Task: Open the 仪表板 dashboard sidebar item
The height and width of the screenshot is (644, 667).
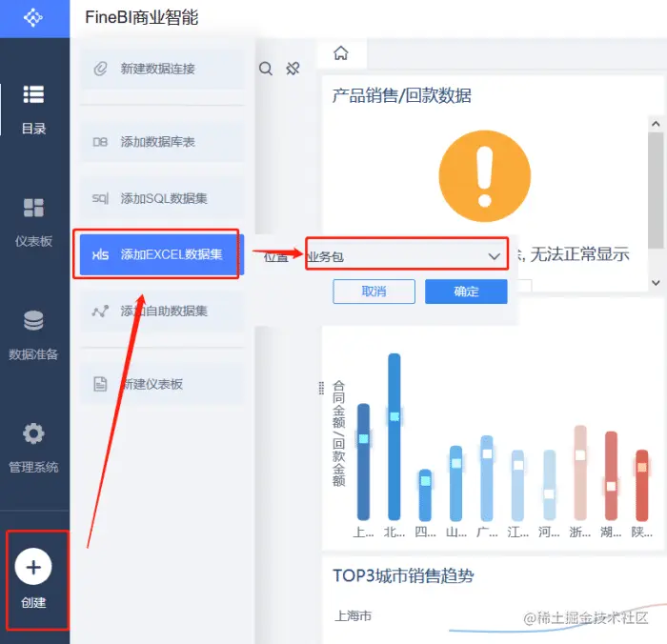Action: pos(33,223)
